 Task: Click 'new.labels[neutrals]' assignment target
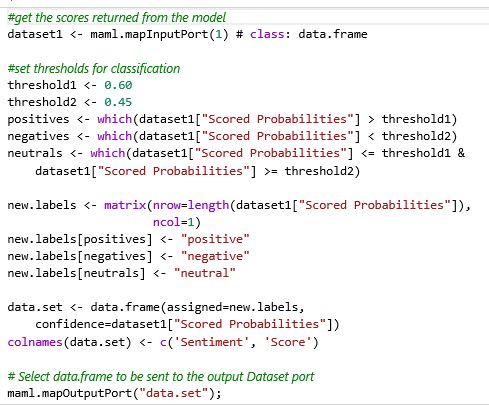[76, 273]
